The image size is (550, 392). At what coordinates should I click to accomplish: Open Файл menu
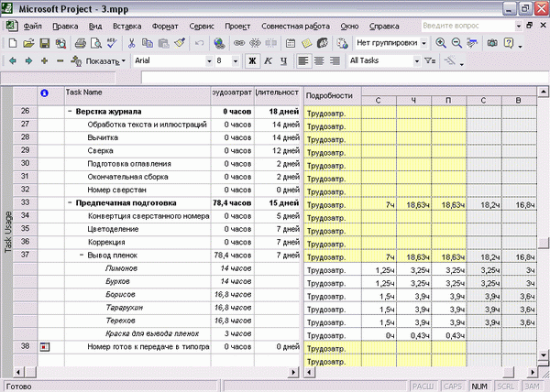[32, 27]
